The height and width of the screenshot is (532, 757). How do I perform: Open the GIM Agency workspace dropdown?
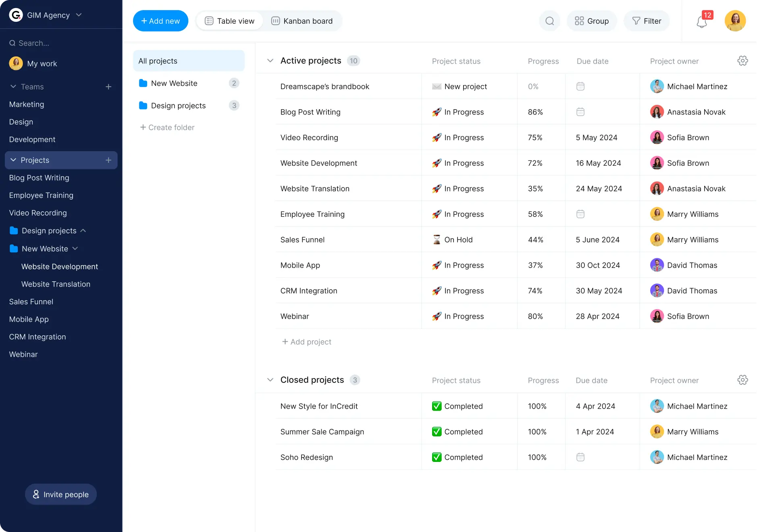coord(79,15)
